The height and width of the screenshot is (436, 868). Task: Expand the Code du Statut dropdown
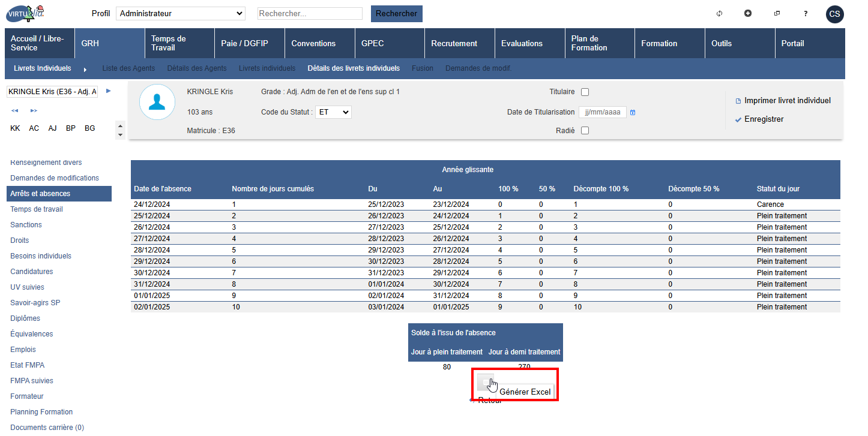pos(333,112)
